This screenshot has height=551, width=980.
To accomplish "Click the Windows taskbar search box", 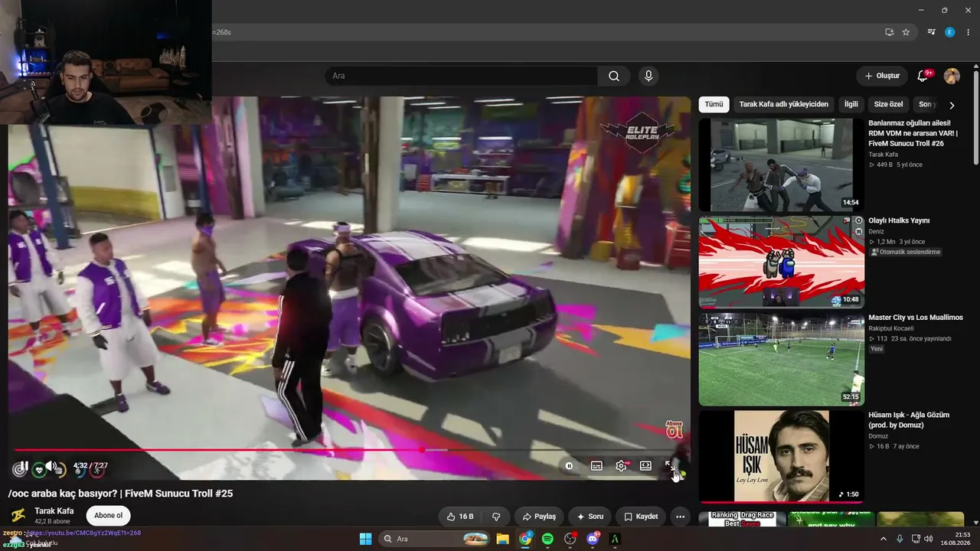I will point(434,539).
